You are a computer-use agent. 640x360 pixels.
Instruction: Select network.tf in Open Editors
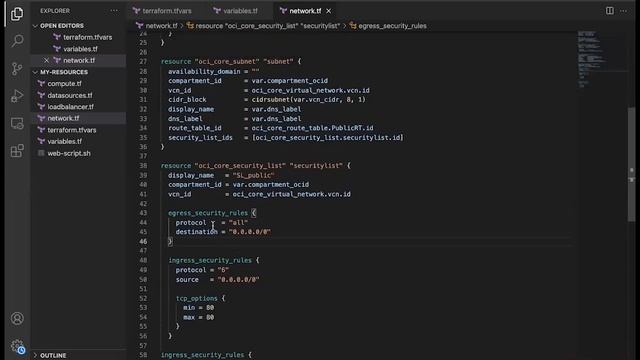[x=79, y=60]
